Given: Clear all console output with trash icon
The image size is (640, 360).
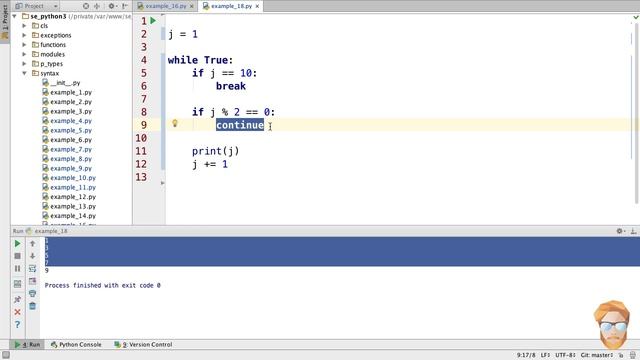Looking at the screenshot, I should pyautogui.click(x=32, y=306).
